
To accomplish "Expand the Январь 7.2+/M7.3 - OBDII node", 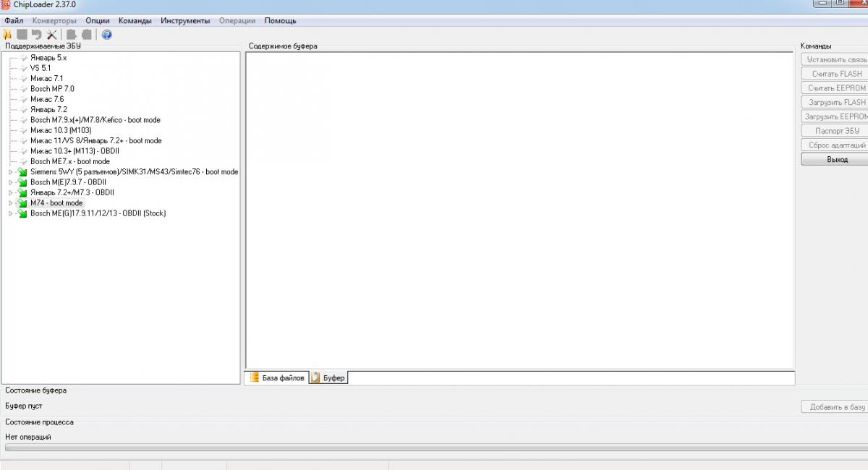I will [11, 193].
